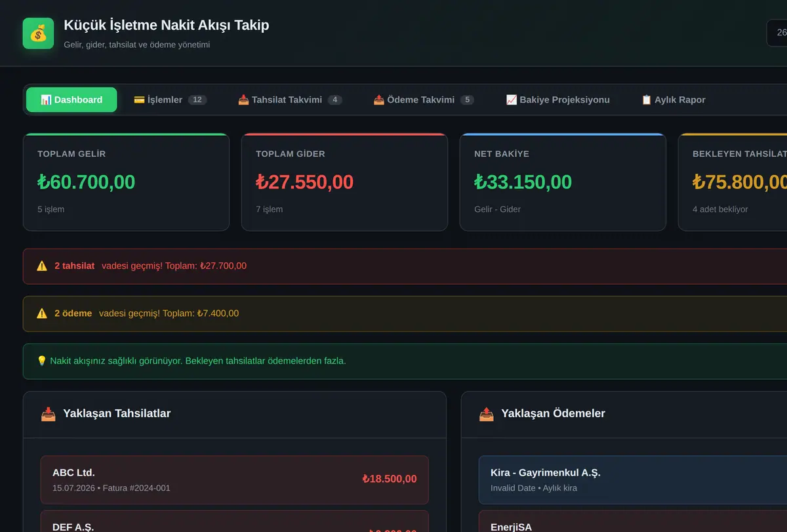
Task: Click the subtitle "Gelir, gider, tahsilat ve ödeme yönetimi"
Action: (x=137, y=45)
